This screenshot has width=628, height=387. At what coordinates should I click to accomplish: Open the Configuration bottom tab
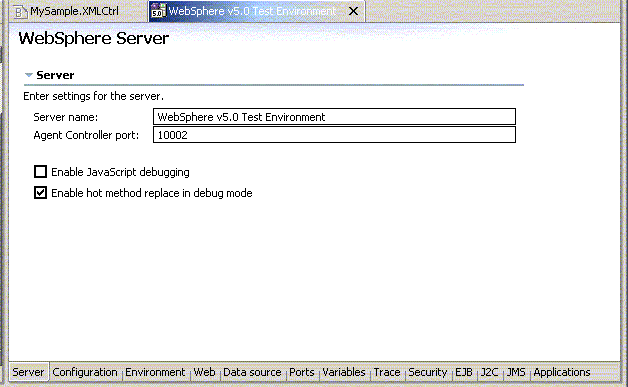[x=85, y=372]
